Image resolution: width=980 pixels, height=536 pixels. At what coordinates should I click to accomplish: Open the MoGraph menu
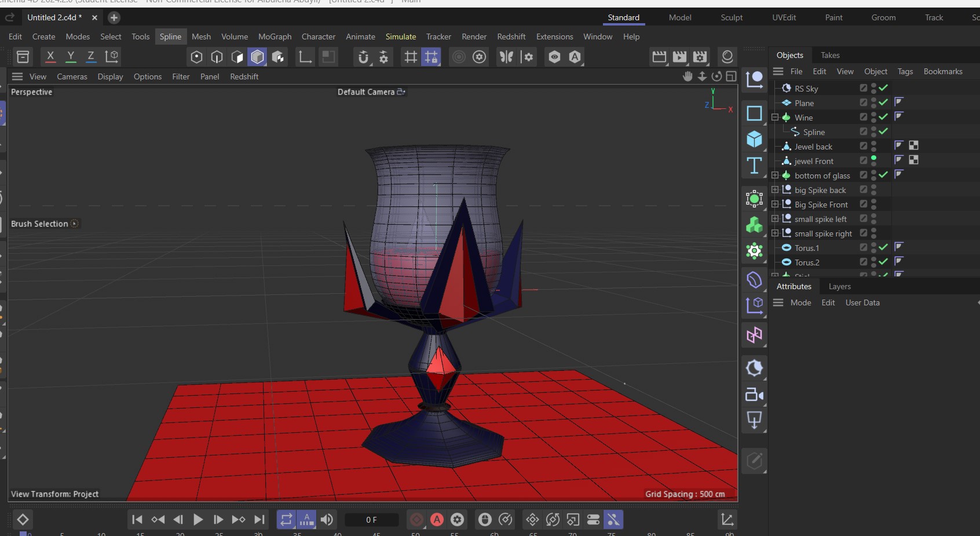[275, 37]
